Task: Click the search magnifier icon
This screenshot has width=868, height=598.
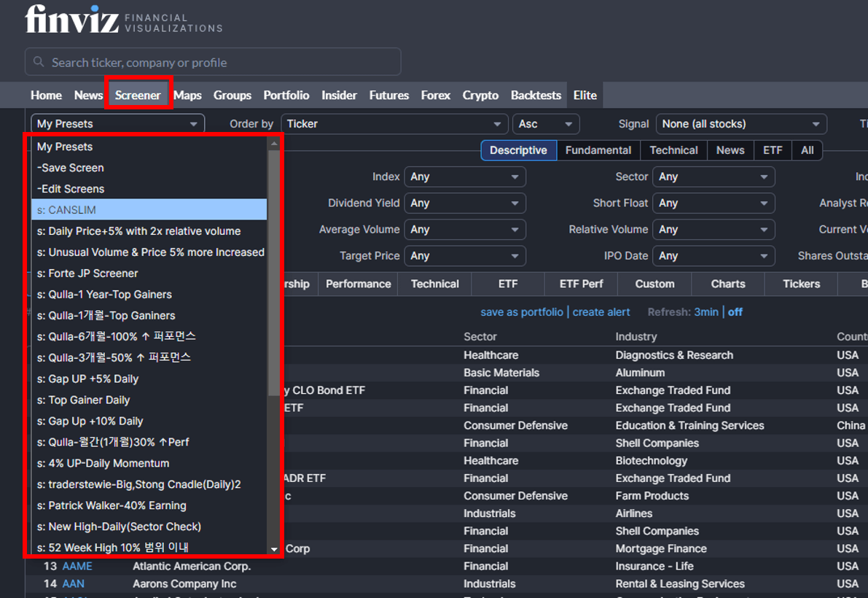Action: 39,62
